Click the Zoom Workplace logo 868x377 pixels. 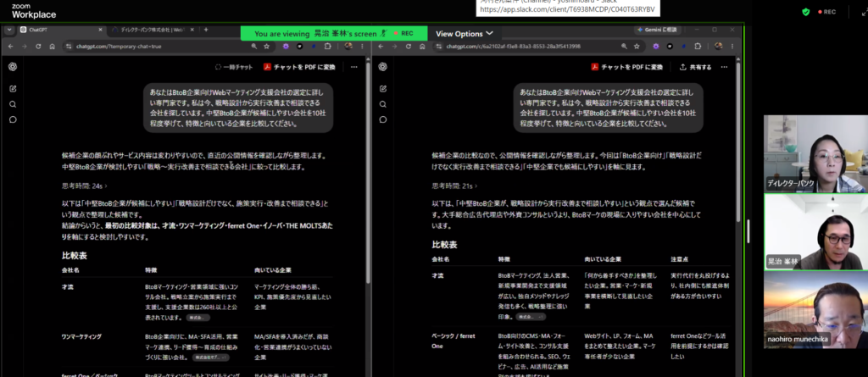33,11
